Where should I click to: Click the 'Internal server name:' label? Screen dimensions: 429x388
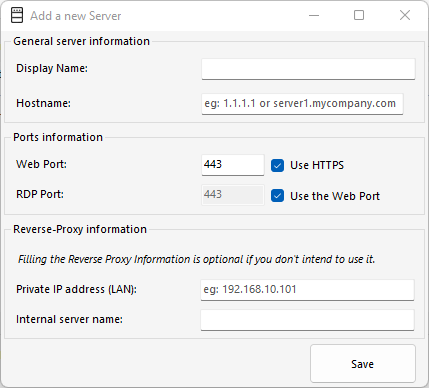click(69, 319)
